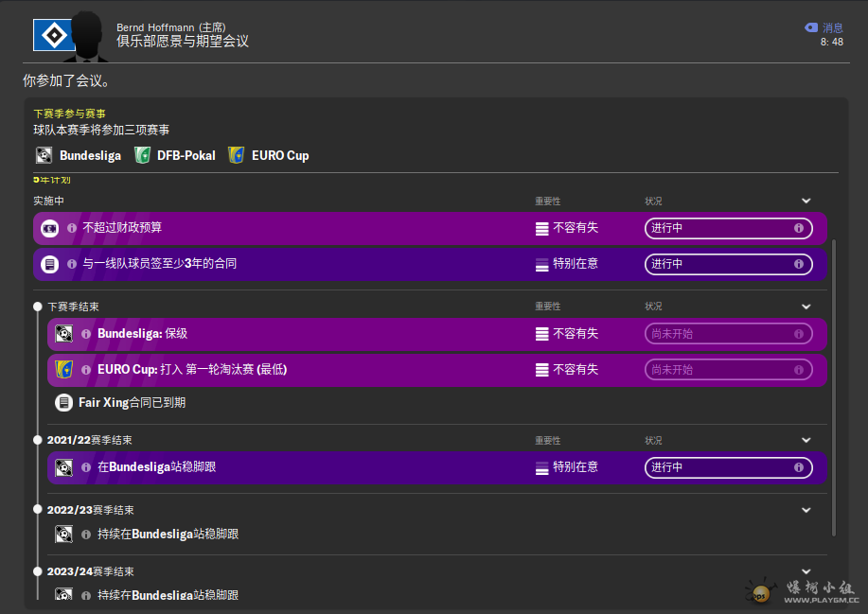Collapse the 2021/22赛季结束 section chevron
This screenshot has height=614, width=868.
(806, 440)
